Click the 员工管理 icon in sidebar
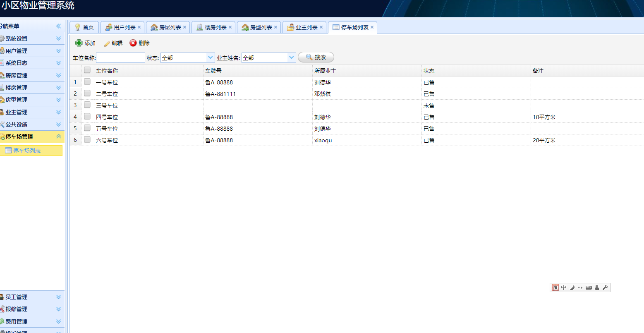The width and height of the screenshot is (644, 333). (2, 297)
